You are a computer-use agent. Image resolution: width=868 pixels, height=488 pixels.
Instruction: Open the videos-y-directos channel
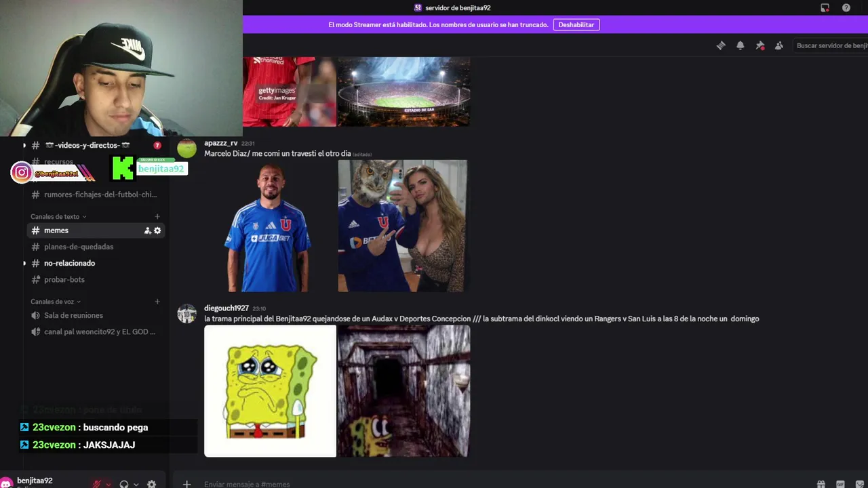(94, 146)
